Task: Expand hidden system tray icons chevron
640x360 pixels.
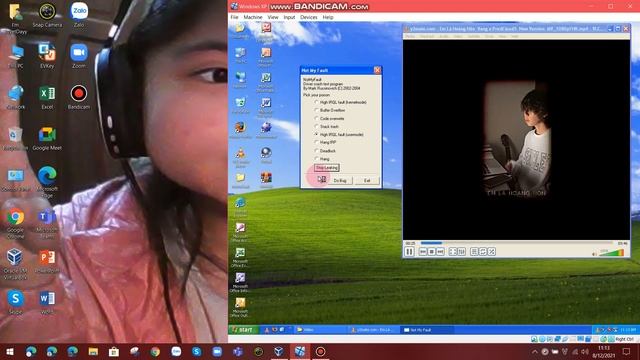Action: click(x=535, y=351)
